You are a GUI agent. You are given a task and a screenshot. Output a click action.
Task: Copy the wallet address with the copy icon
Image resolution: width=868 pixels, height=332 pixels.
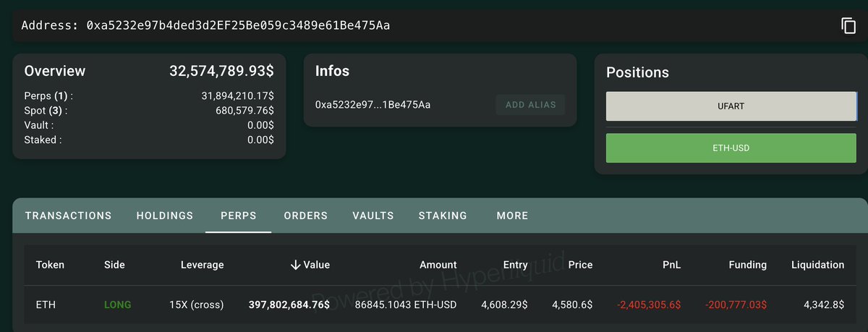[848, 26]
